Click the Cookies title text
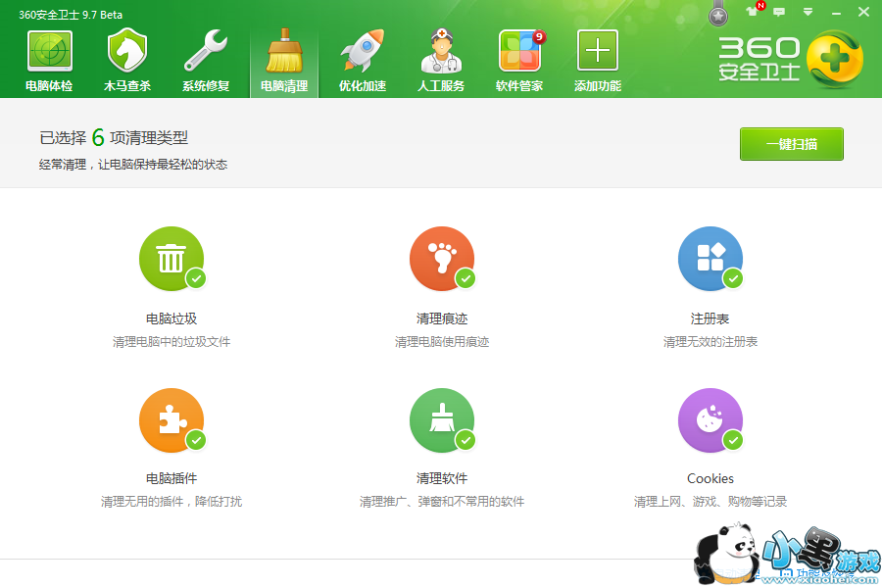The height and width of the screenshot is (588, 882). tap(710, 478)
